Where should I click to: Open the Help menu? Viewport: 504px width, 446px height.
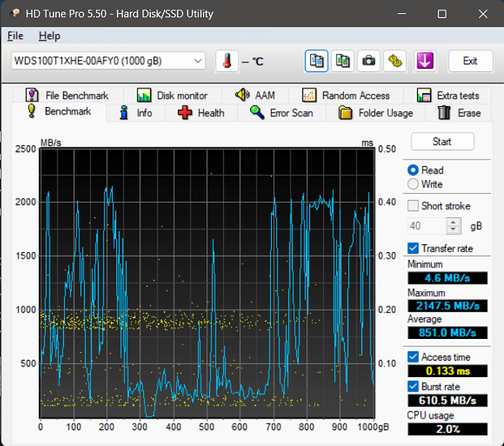[x=49, y=36]
